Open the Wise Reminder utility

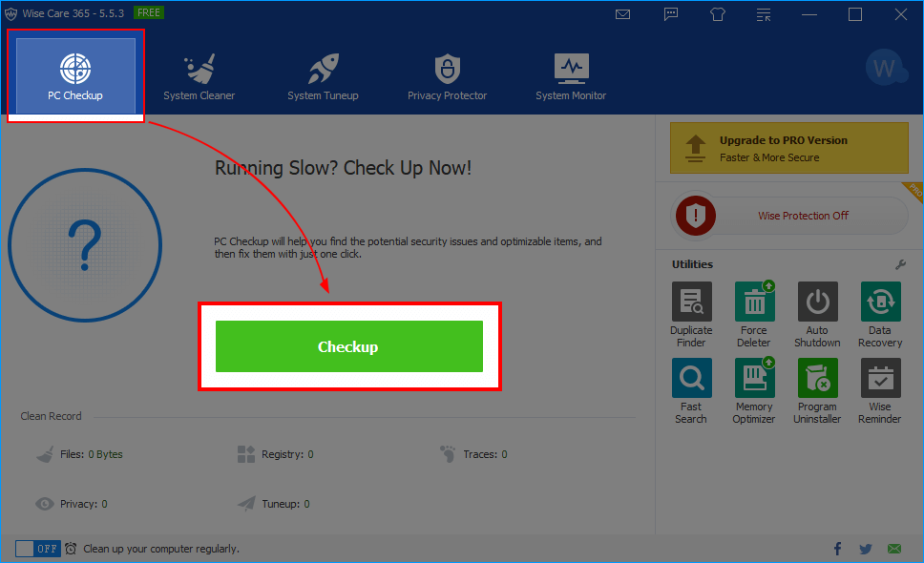tap(880, 391)
